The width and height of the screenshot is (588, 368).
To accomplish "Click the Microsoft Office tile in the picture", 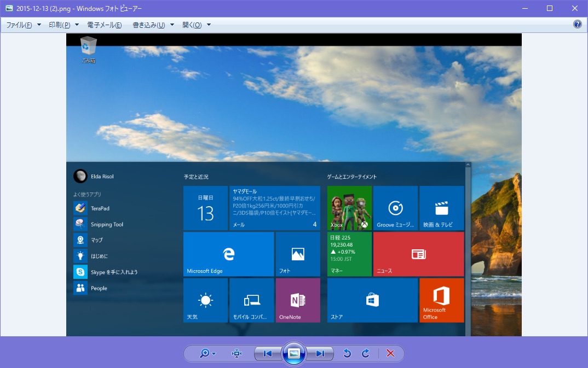I will point(442,300).
